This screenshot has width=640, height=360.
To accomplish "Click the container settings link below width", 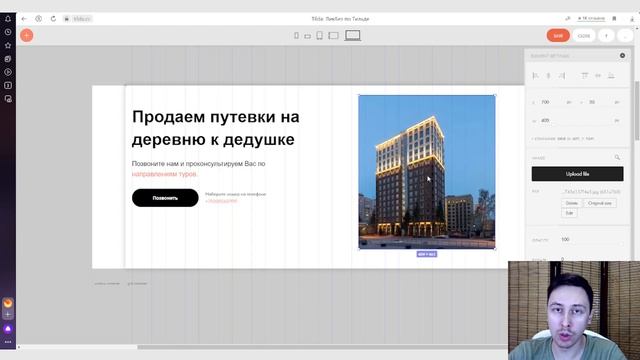I will pyautogui.click(x=563, y=139).
